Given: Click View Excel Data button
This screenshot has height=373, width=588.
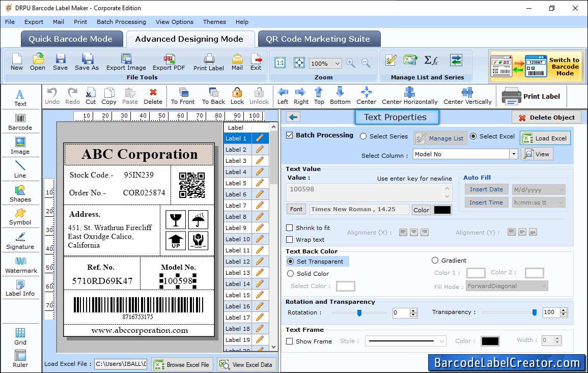Looking at the screenshot, I should pos(246,364).
